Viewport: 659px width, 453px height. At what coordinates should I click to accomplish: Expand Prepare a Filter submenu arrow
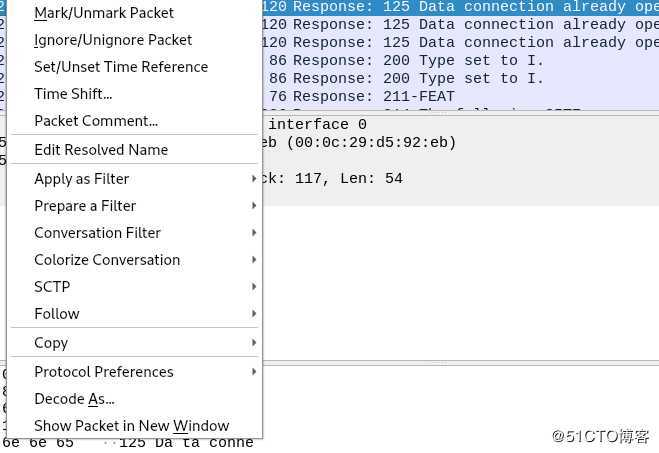click(254, 206)
